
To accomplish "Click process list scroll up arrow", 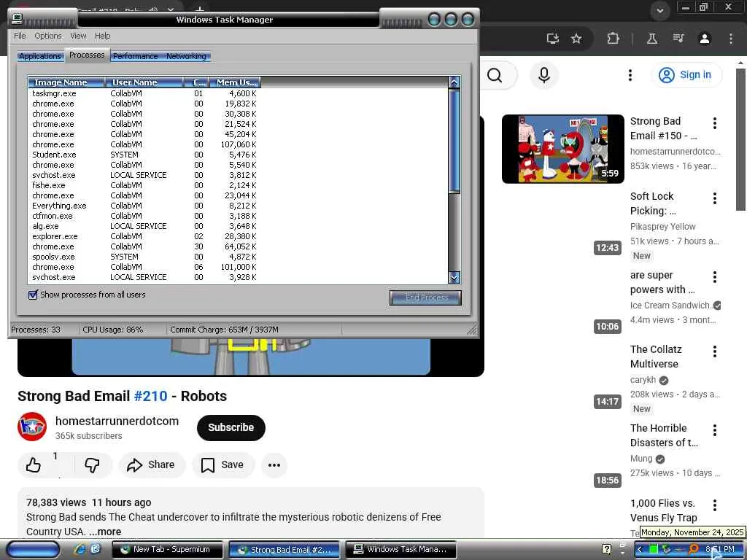I will pyautogui.click(x=454, y=82).
